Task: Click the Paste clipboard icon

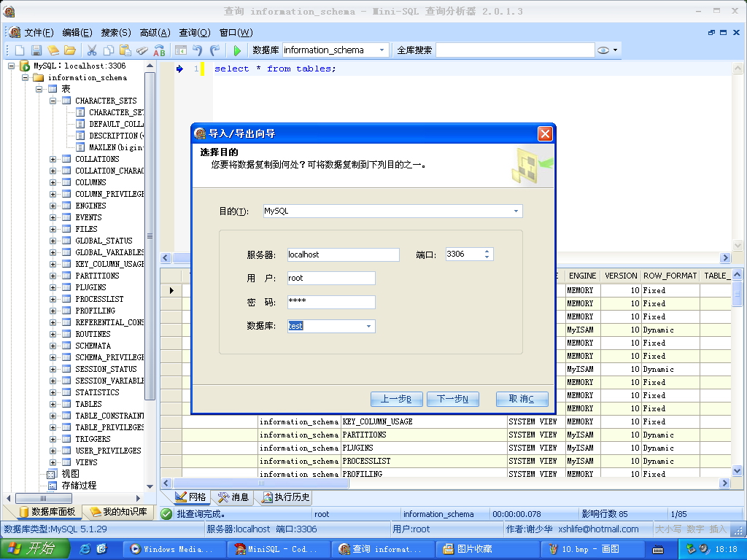Action: click(125, 50)
